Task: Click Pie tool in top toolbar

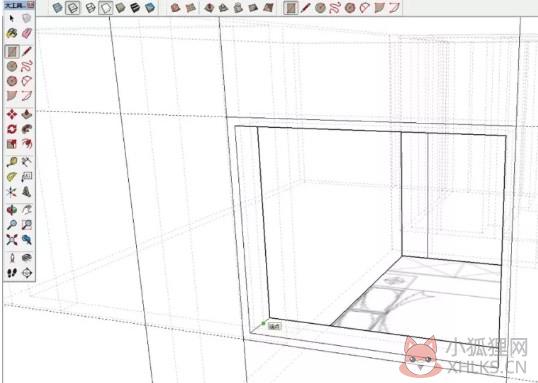Action: coord(379,8)
